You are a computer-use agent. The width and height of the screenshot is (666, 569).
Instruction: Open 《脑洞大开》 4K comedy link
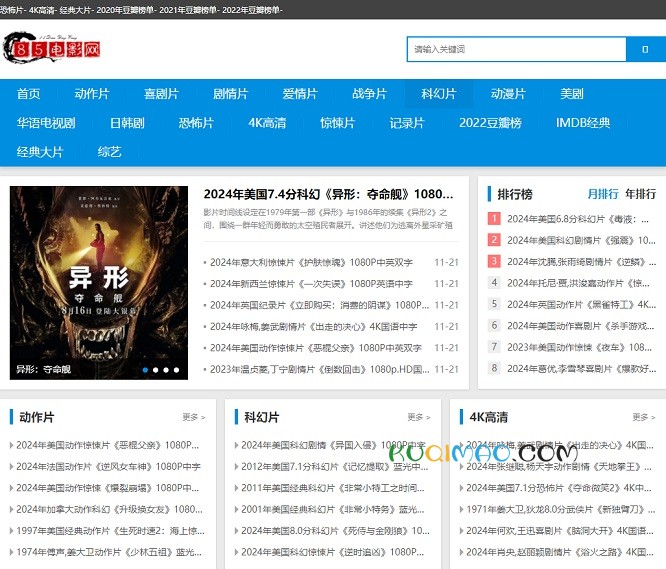point(560,531)
